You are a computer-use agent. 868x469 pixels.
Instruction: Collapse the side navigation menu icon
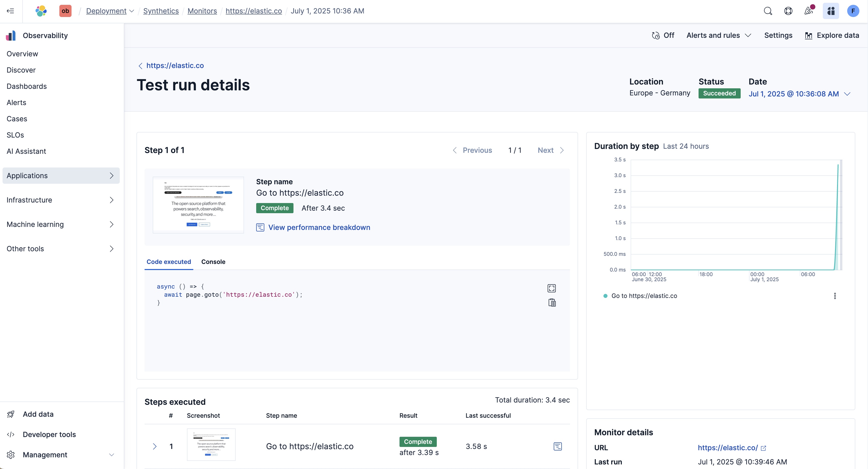click(x=10, y=11)
